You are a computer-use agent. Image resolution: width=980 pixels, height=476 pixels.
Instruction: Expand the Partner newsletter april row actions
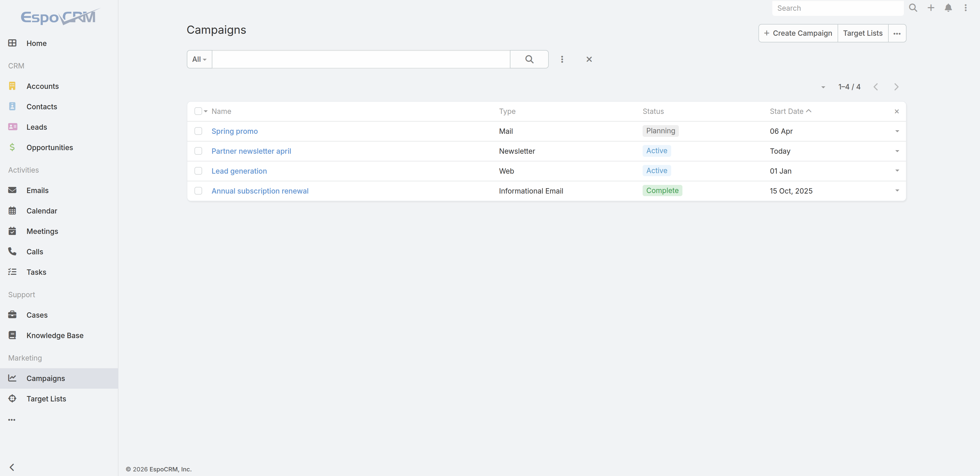[x=897, y=151]
